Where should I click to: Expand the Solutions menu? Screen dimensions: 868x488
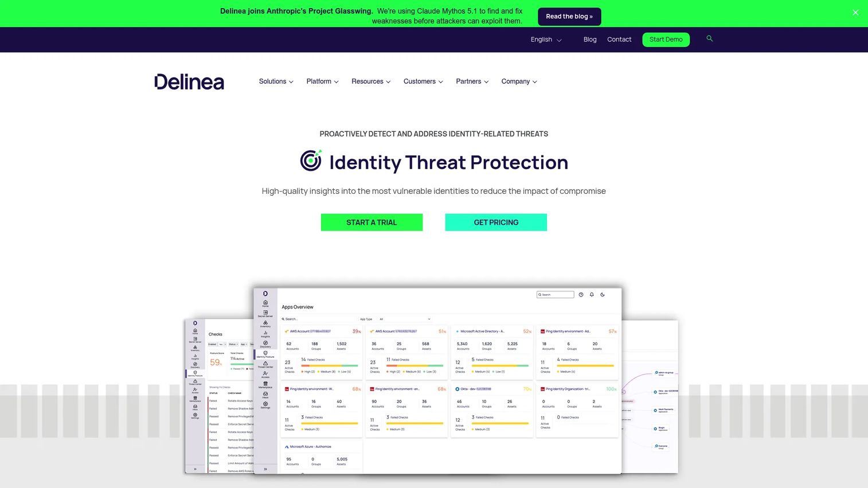(x=276, y=81)
